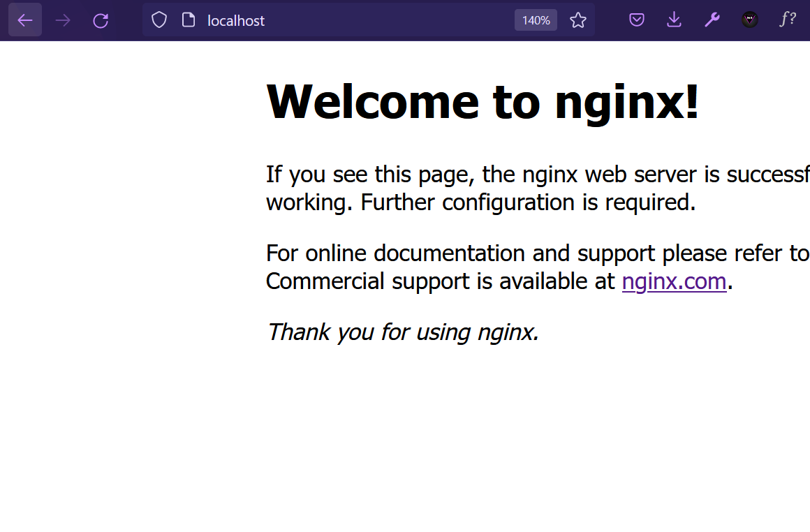Go back one page with the back arrow
The width and height of the screenshot is (810, 532).
(x=25, y=20)
